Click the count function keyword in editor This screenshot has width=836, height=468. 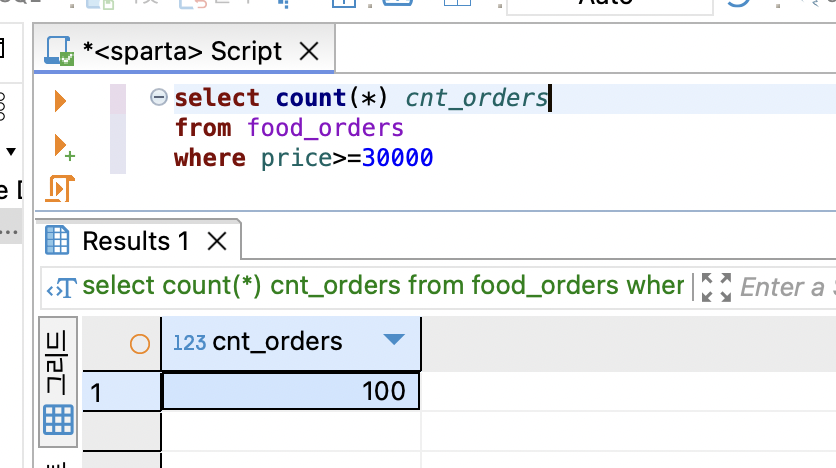311,98
